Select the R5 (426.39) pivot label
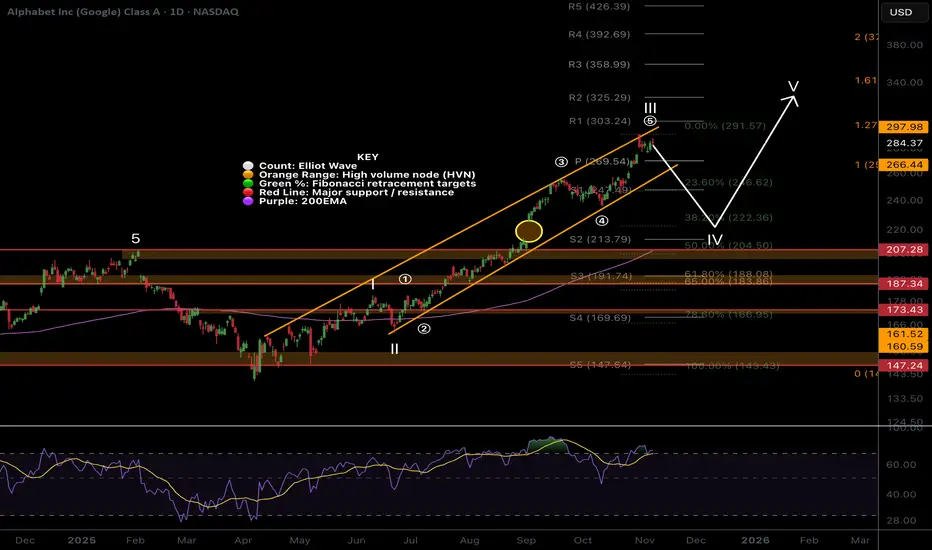This screenshot has height=550, width=932. coord(599,7)
